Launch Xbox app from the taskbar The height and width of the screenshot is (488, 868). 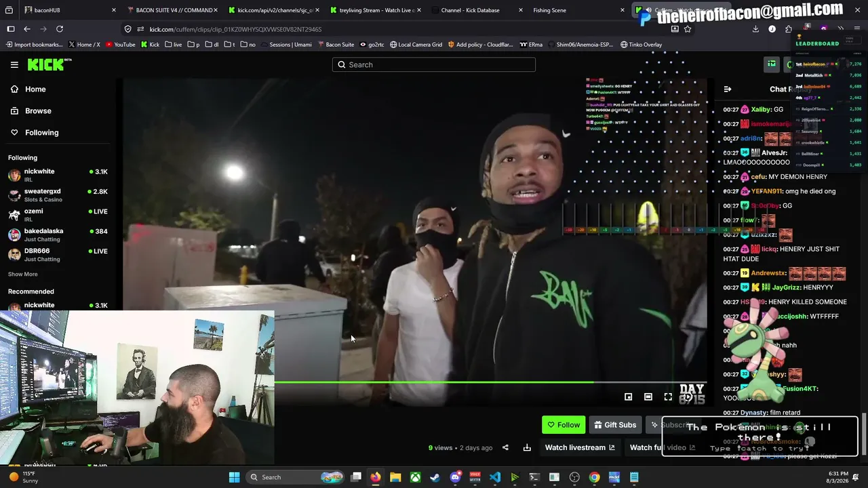(x=415, y=477)
